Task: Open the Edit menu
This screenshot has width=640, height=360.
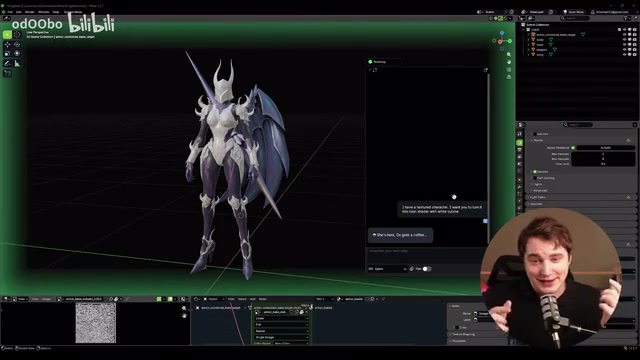Action: [18, 12]
